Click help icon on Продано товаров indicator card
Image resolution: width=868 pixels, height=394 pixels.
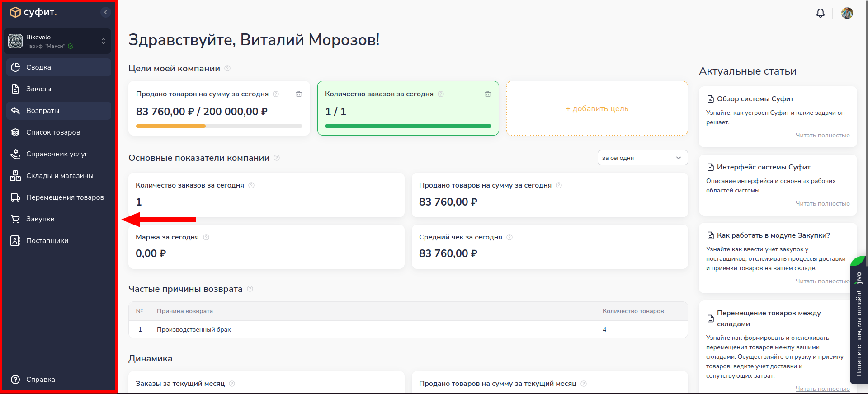pos(559,185)
